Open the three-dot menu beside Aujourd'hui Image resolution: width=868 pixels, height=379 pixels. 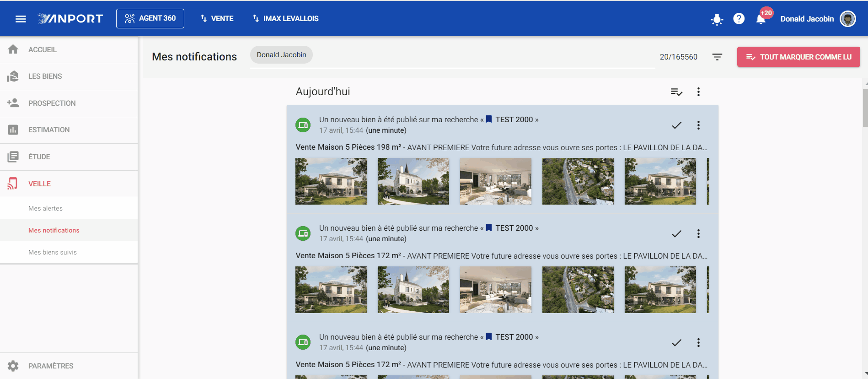click(698, 92)
